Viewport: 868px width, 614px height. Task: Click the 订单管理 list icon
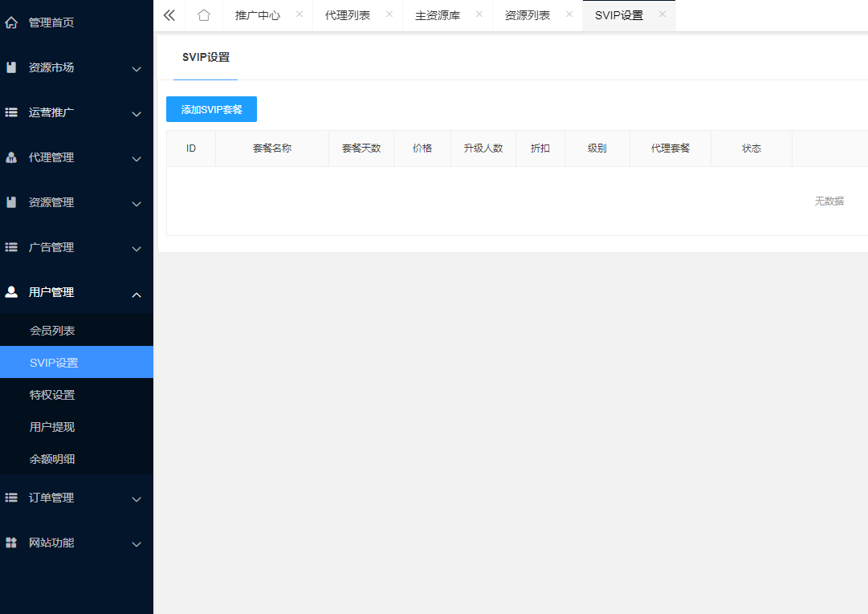11,498
